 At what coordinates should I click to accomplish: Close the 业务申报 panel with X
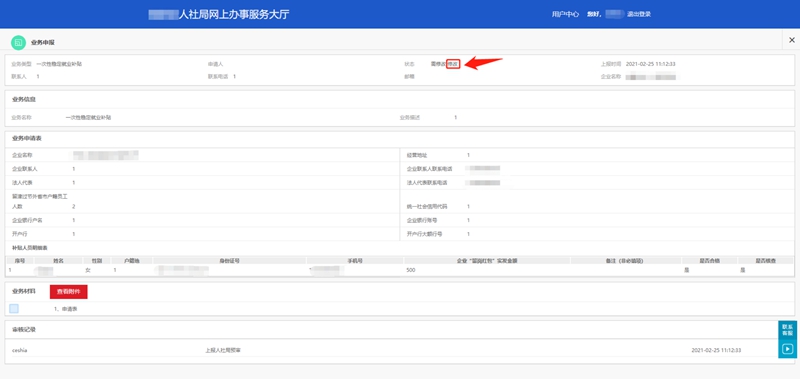(x=792, y=40)
